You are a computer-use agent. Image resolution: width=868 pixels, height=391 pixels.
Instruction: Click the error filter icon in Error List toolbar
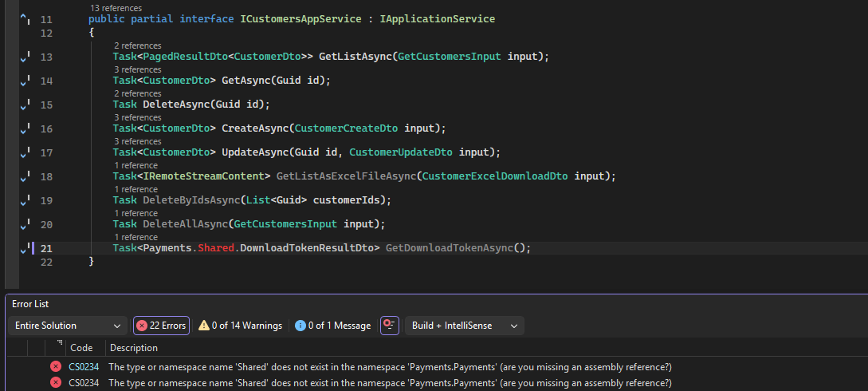pos(389,326)
